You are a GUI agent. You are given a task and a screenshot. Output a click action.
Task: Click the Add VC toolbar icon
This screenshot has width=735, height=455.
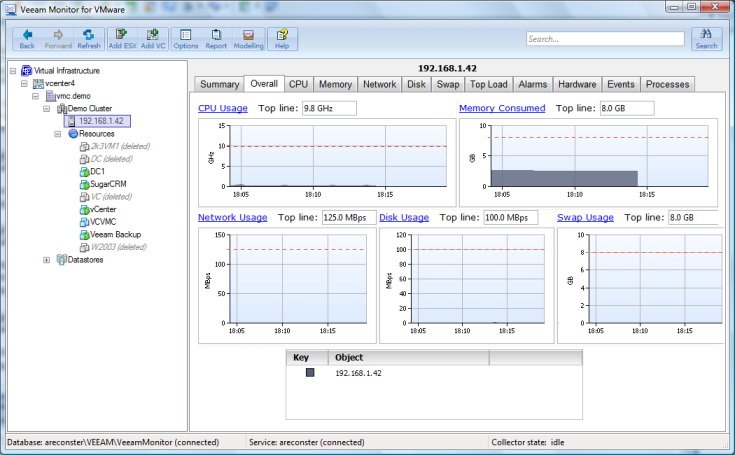pyautogui.click(x=153, y=38)
